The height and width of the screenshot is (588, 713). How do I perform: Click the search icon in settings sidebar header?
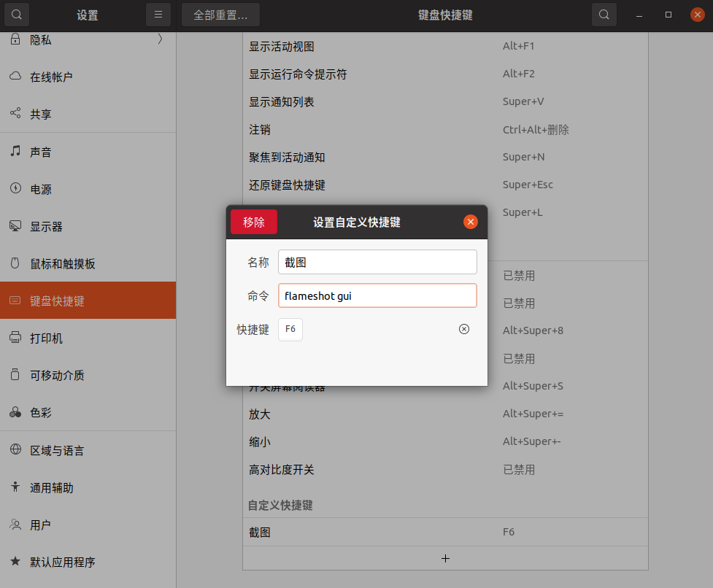(16, 15)
